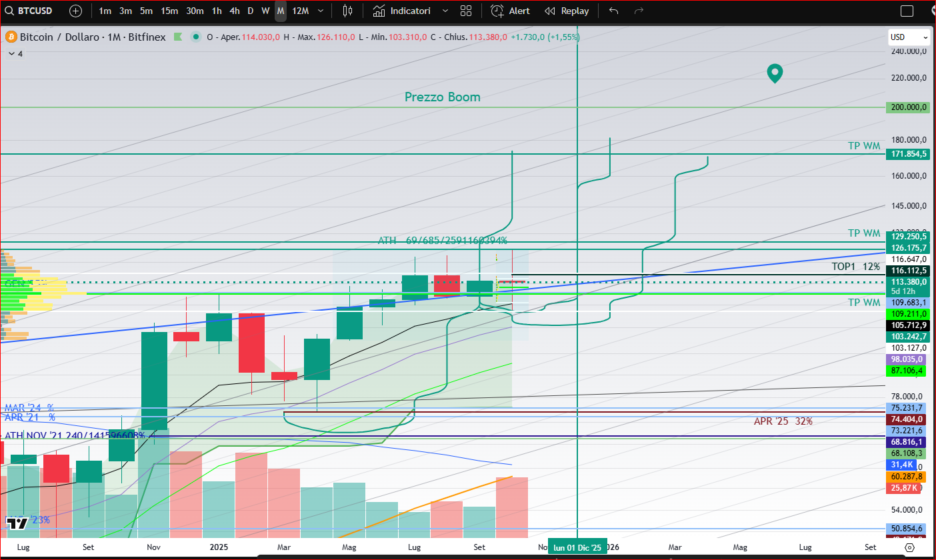Expand the timeframe interval dropdown arrow
Viewport: 936px width, 560px height.
point(321,11)
